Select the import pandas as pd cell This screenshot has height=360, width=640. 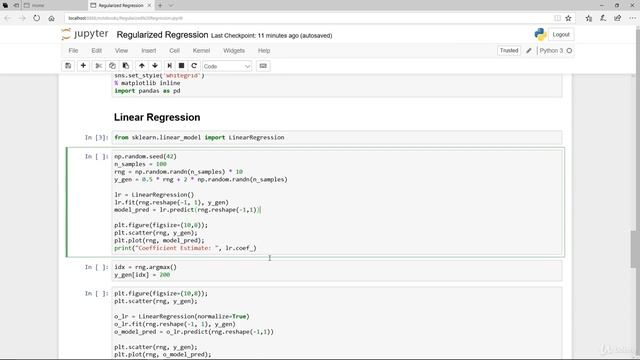pyautogui.click(x=337, y=85)
